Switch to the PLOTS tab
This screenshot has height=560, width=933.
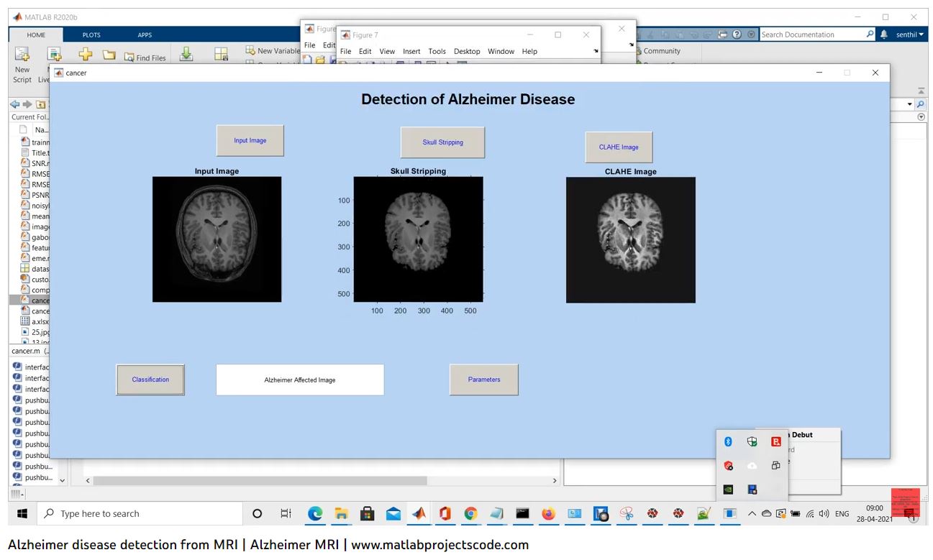(x=91, y=35)
